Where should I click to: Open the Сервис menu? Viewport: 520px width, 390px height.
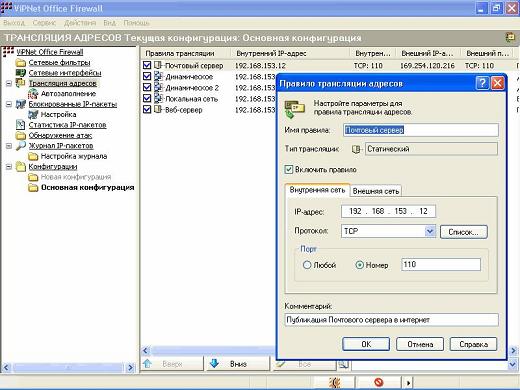(x=44, y=23)
